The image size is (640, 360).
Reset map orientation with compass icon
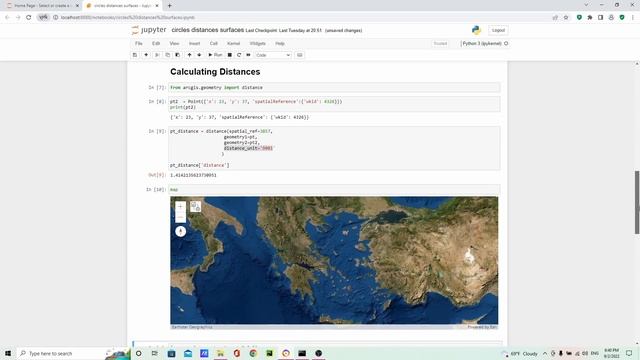180,231
